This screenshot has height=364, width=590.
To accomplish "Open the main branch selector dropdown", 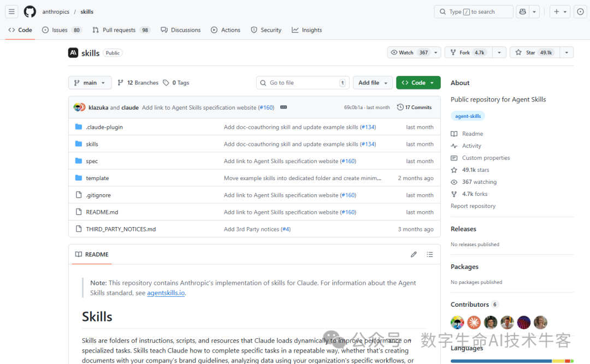I will (90, 83).
